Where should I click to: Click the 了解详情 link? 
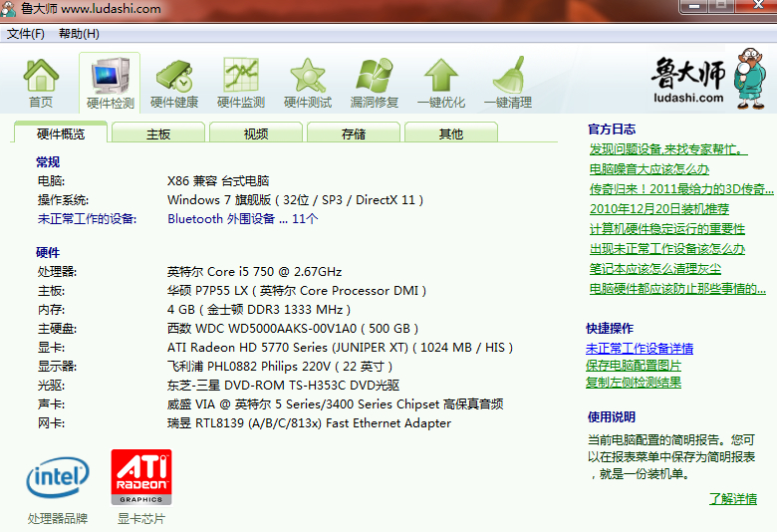click(x=733, y=499)
